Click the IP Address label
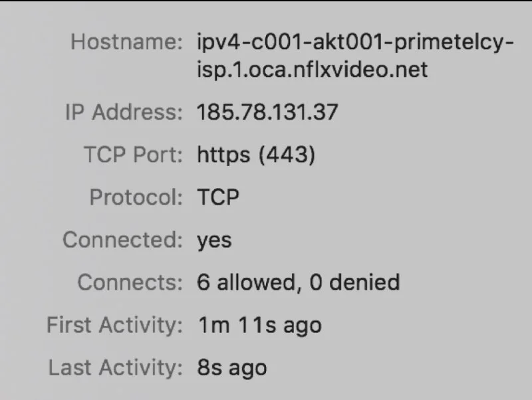The width and height of the screenshot is (532, 400). click(123, 112)
